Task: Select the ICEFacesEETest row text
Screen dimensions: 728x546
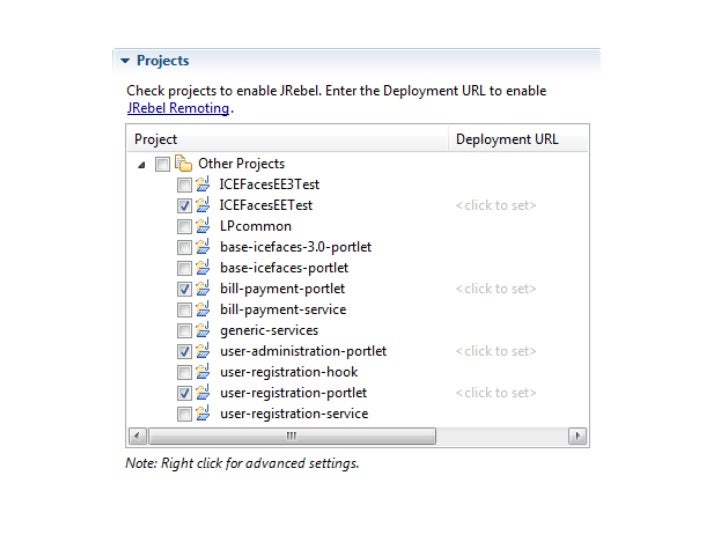Action: (x=266, y=205)
